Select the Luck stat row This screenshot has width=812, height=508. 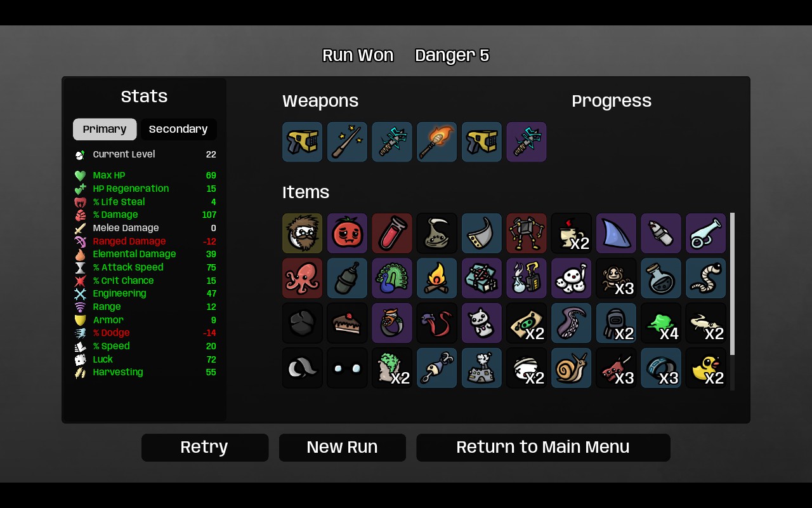pos(145,359)
